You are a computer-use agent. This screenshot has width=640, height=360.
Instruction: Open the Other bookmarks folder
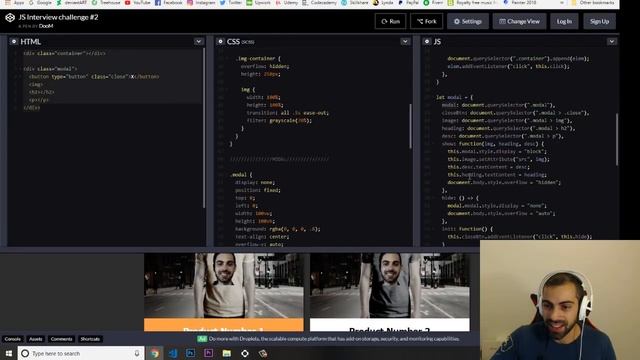point(593,2)
